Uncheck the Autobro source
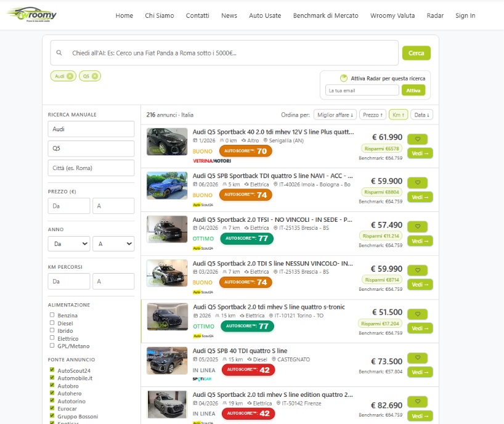Viewport: 504px width, 424px height. [x=52, y=385]
